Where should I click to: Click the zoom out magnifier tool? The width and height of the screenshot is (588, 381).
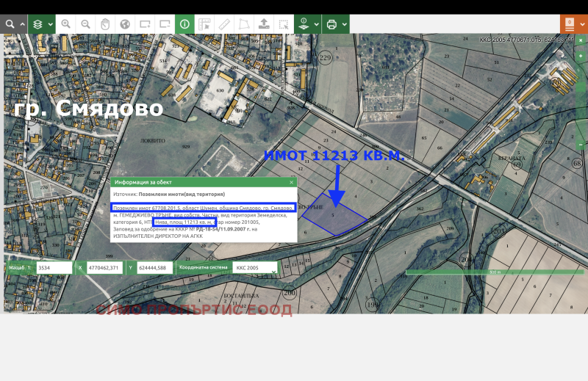pos(85,24)
